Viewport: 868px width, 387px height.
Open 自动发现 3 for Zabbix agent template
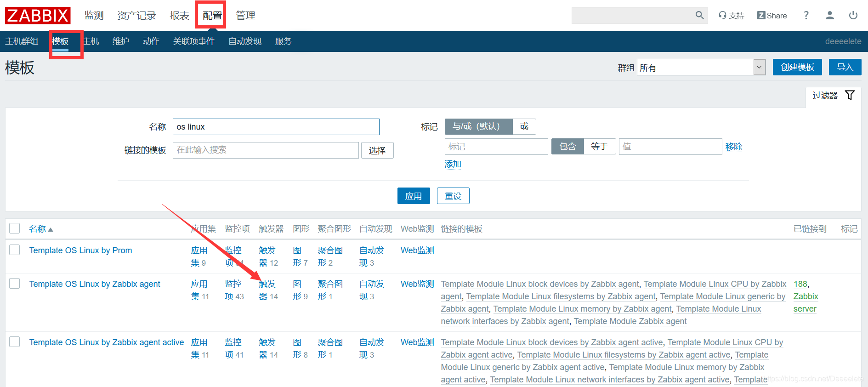pyautogui.click(x=372, y=290)
